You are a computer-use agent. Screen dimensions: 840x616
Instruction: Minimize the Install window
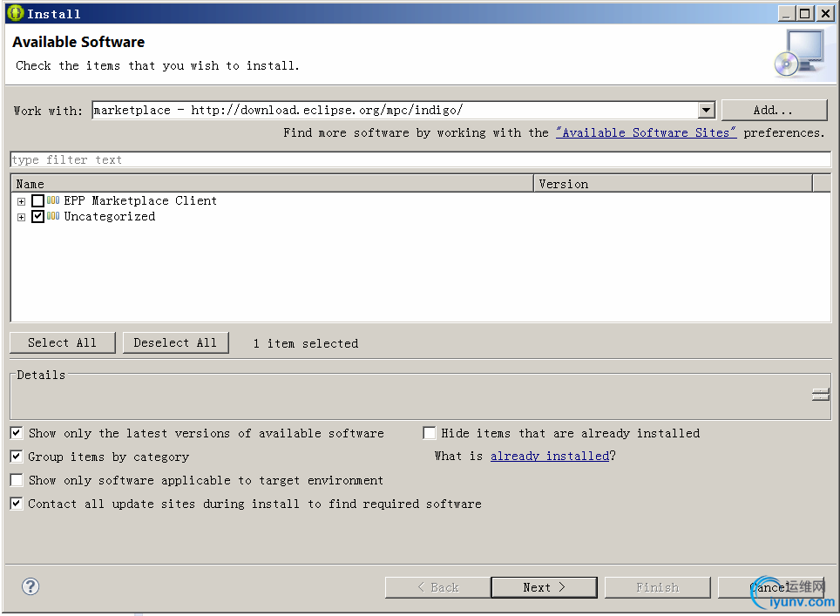click(x=786, y=13)
